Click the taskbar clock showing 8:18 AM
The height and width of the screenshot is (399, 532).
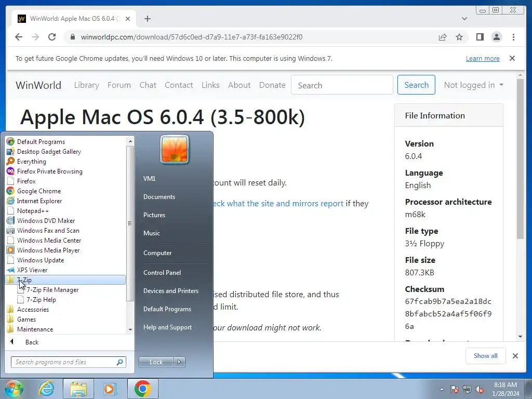[x=506, y=389]
